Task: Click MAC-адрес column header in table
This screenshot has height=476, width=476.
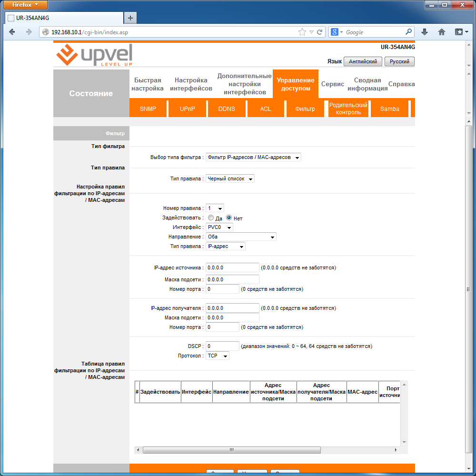Action: coord(362,392)
